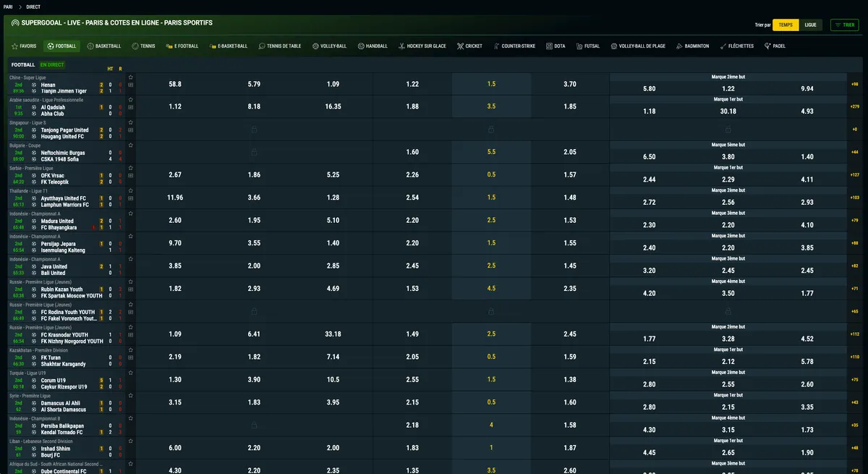This screenshot has height=474, width=868.
Task: Click the TRIER filter button
Action: click(x=844, y=25)
